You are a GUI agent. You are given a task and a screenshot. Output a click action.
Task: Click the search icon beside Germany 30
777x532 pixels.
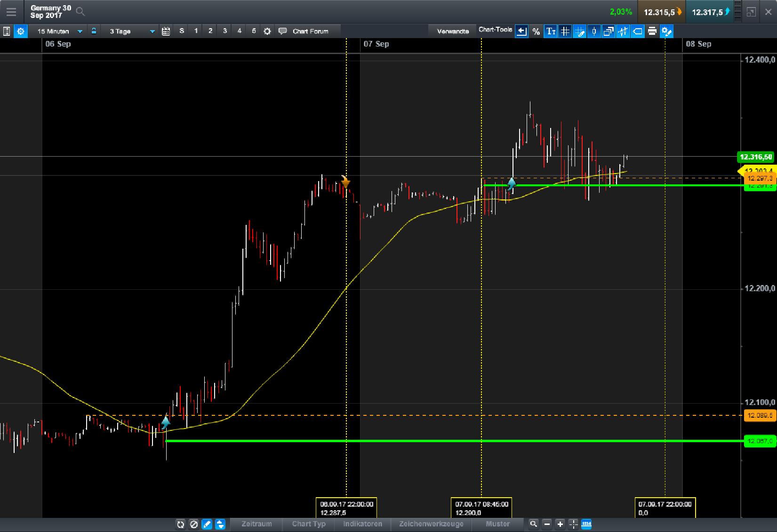(80, 12)
